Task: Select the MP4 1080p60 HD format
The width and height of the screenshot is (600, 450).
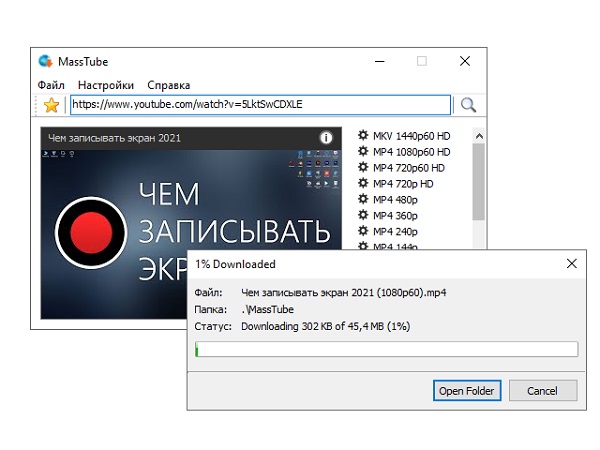Action: coord(411,152)
